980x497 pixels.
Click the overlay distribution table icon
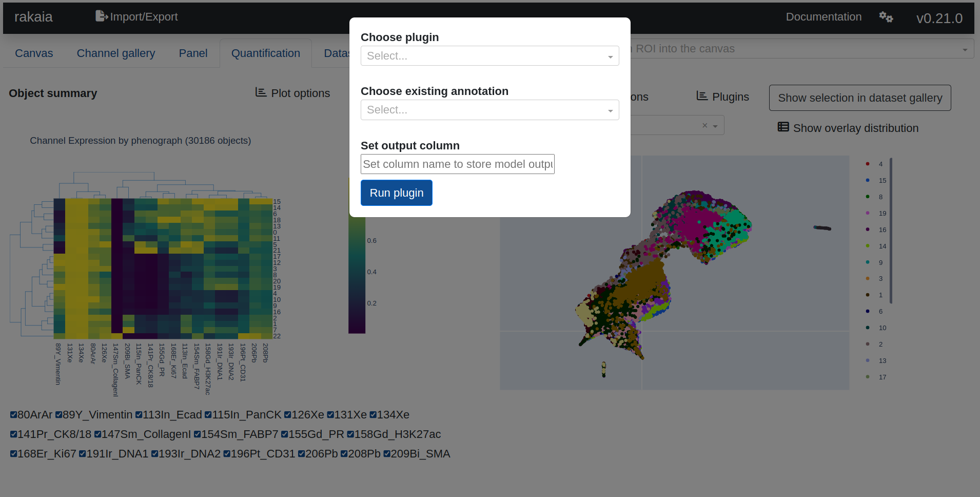pyautogui.click(x=783, y=127)
